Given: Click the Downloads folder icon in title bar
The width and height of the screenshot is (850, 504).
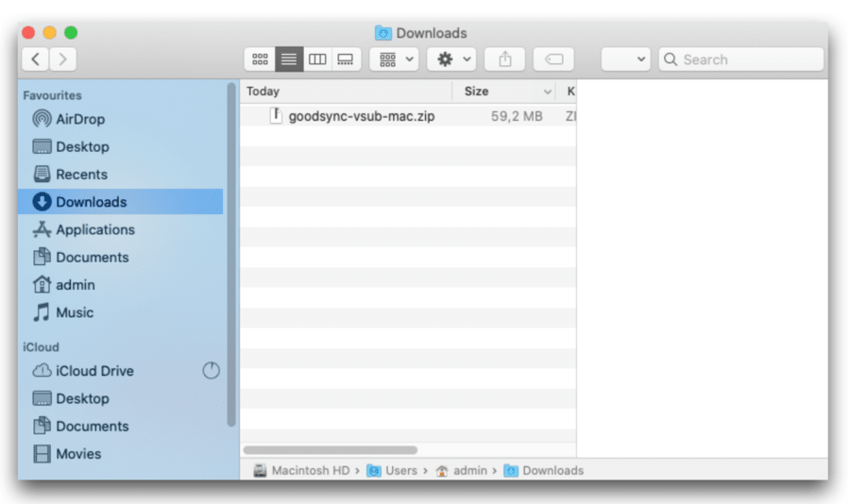Looking at the screenshot, I should [x=382, y=33].
